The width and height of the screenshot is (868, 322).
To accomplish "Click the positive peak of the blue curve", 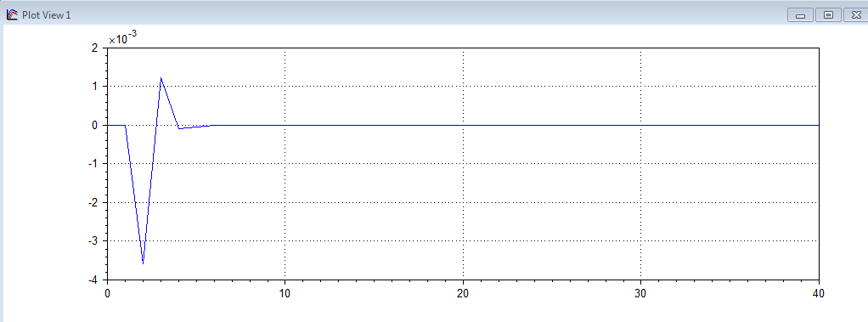I will (161, 78).
